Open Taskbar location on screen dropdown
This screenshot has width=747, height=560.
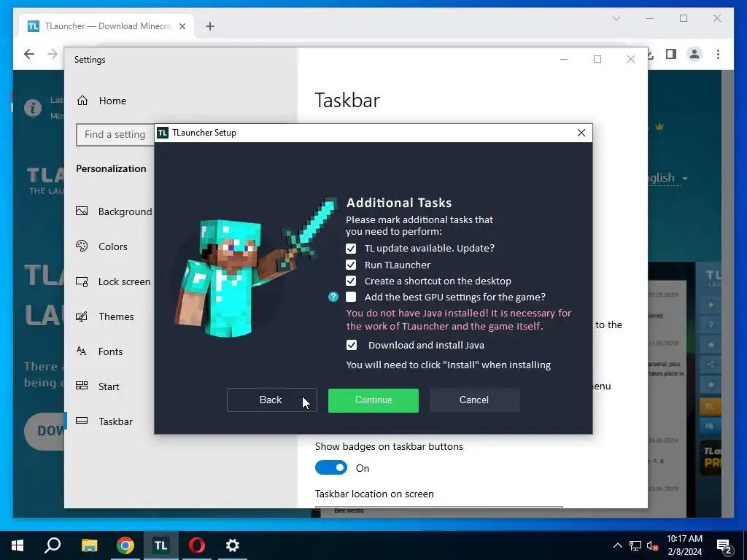coord(438,507)
